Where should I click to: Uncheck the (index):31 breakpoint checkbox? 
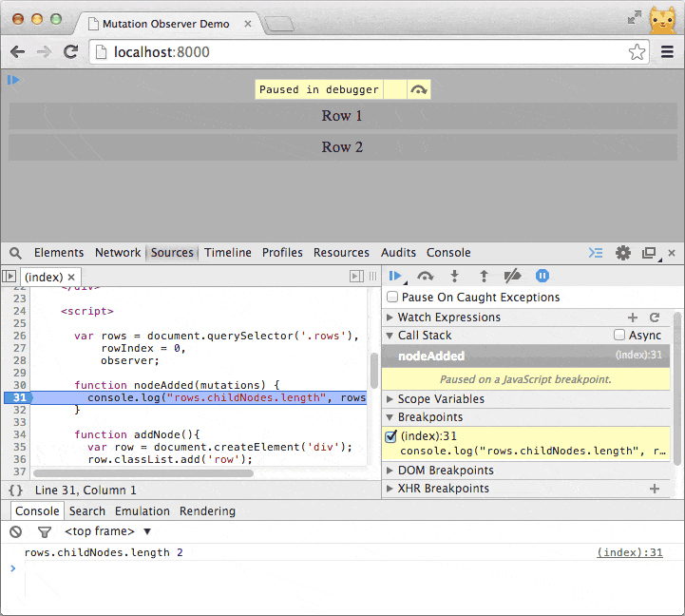391,436
